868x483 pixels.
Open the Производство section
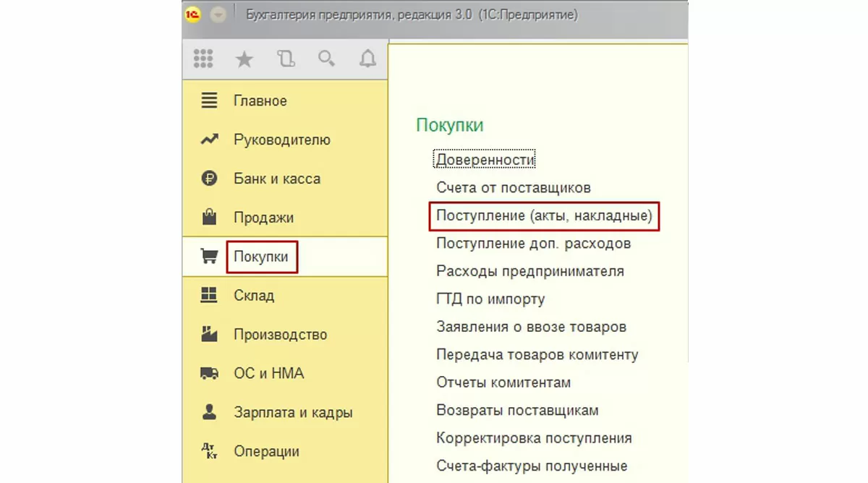(x=285, y=335)
